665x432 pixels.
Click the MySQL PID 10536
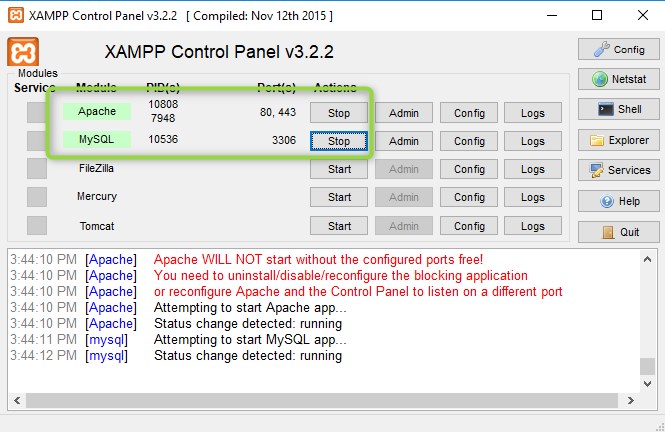163,139
